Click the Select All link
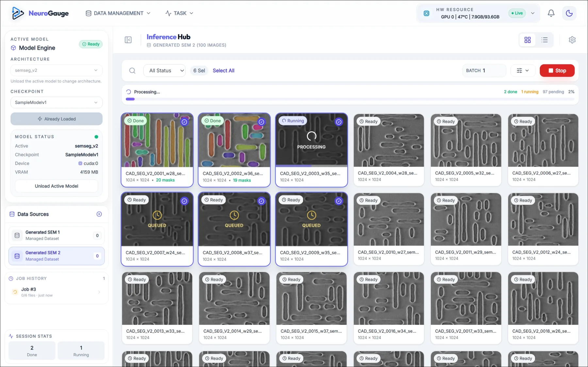Viewport: 588px width, 367px height. coord(223,71)
